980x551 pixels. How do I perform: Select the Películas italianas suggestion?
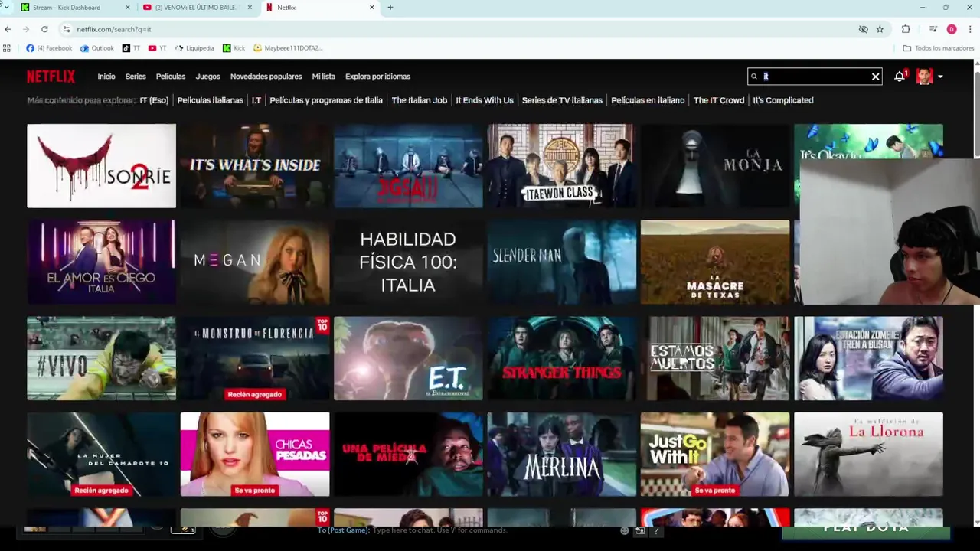(210, 100)
